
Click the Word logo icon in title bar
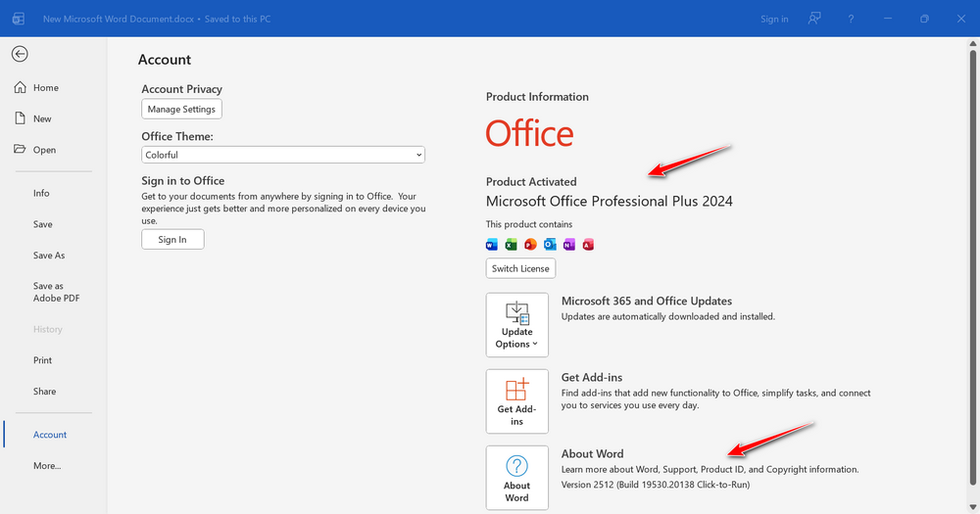tap(19, 19)
